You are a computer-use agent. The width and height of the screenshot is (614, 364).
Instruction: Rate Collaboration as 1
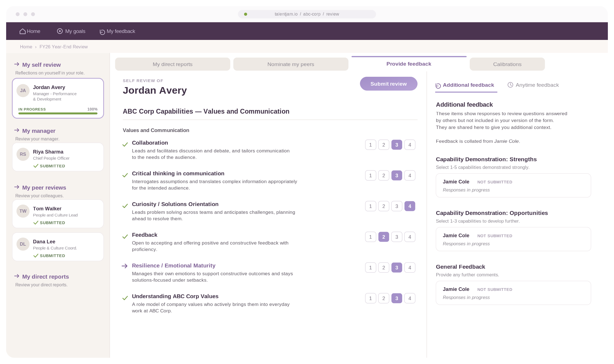[371, 145]
